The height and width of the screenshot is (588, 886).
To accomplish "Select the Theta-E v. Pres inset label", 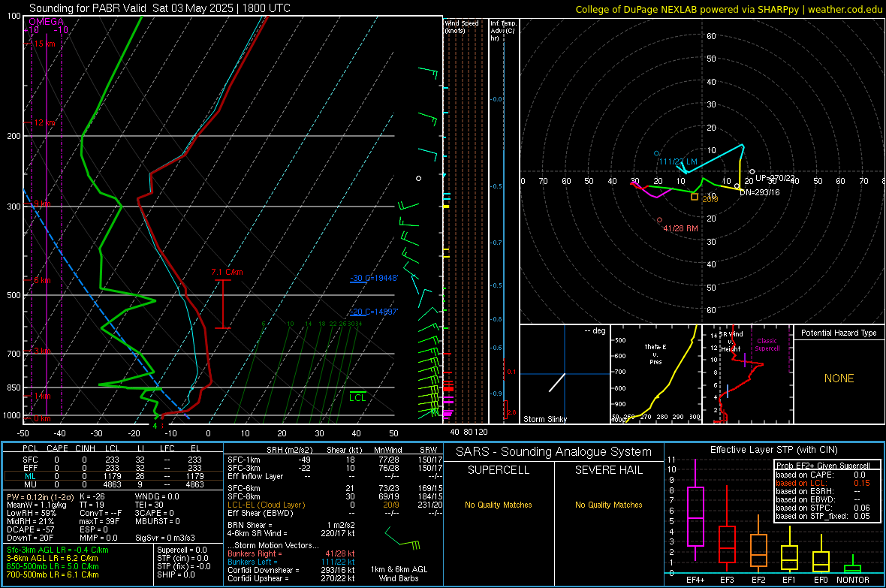I will [655, 354].
